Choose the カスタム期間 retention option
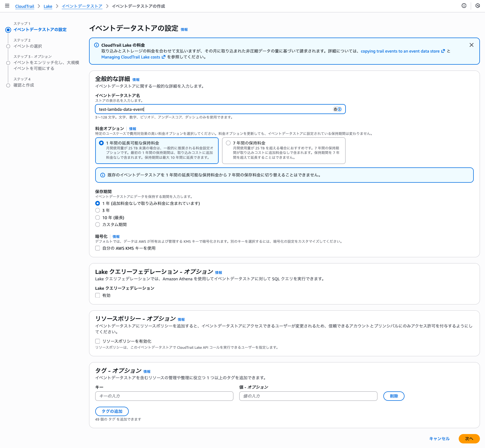 tap(98, 225)
